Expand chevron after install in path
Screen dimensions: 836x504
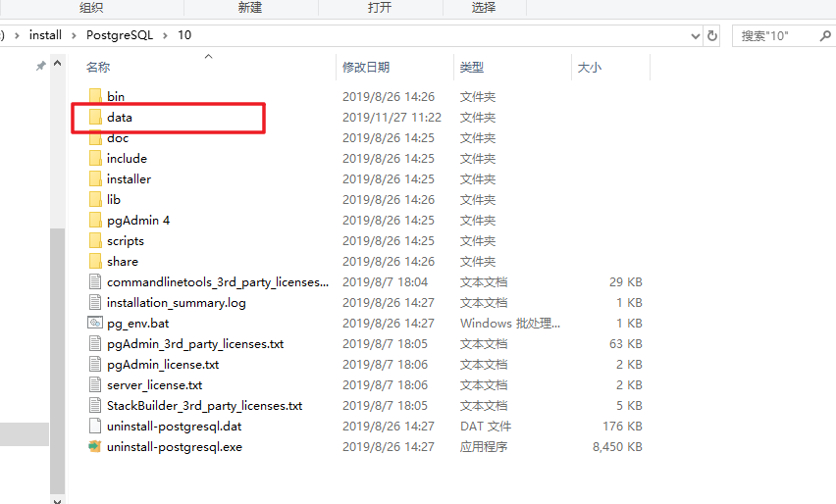tap(75, 35)
